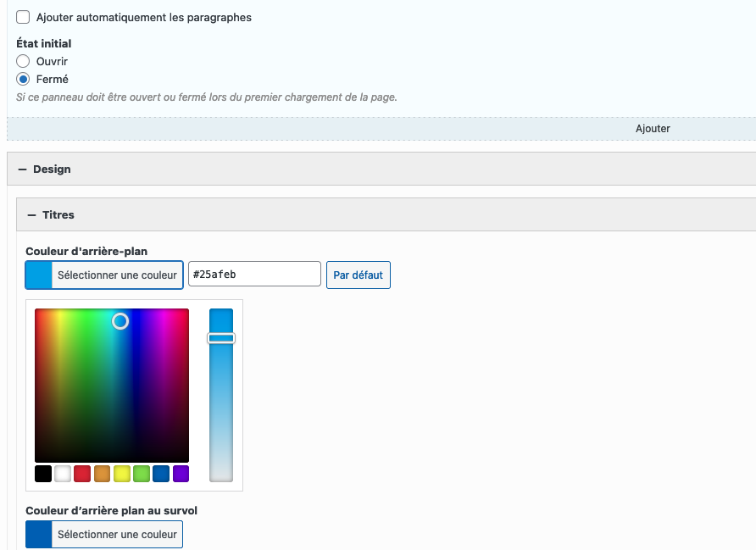Pick the dark blue palette swatch

click(x=161, y=474)
